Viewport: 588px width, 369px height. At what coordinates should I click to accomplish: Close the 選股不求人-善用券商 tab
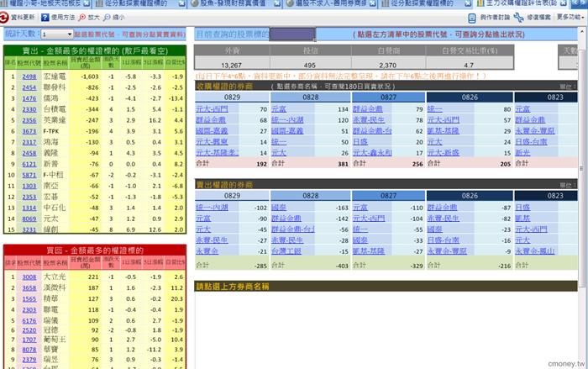(372, 3)
